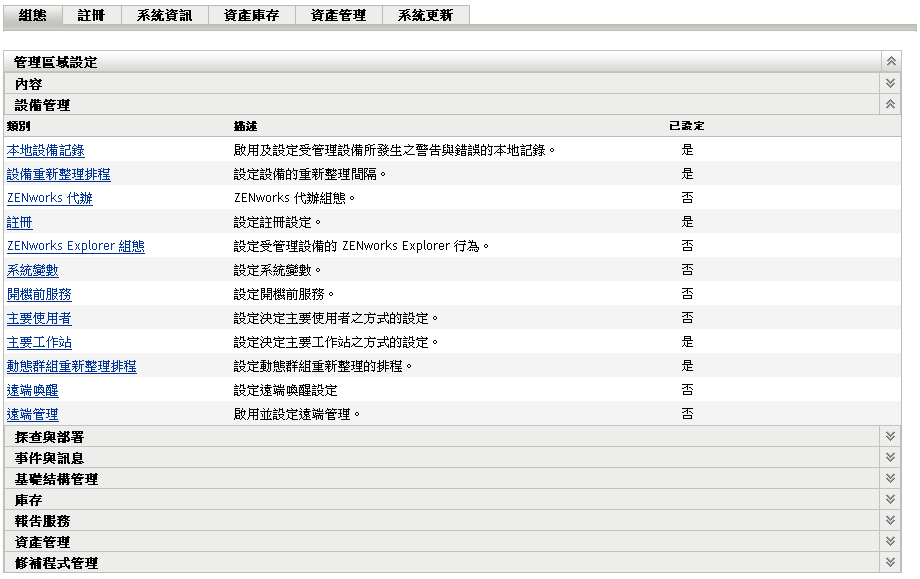The height and width of the screenshot is (579, 920).
Task: Open the 系統變數 link
Action: coord(33,270)
